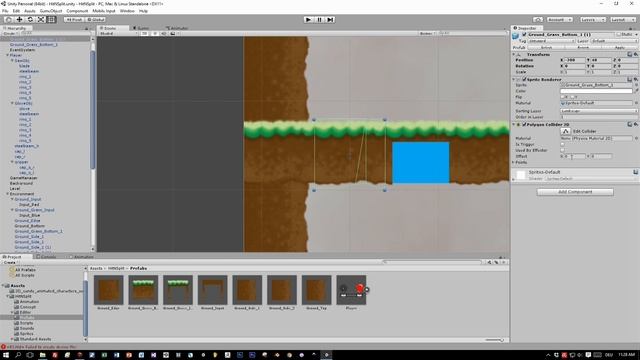This screenshot has height=360, width=640.
Task: Open the Layer dropdown in Inspector
Action: (614, 41)
